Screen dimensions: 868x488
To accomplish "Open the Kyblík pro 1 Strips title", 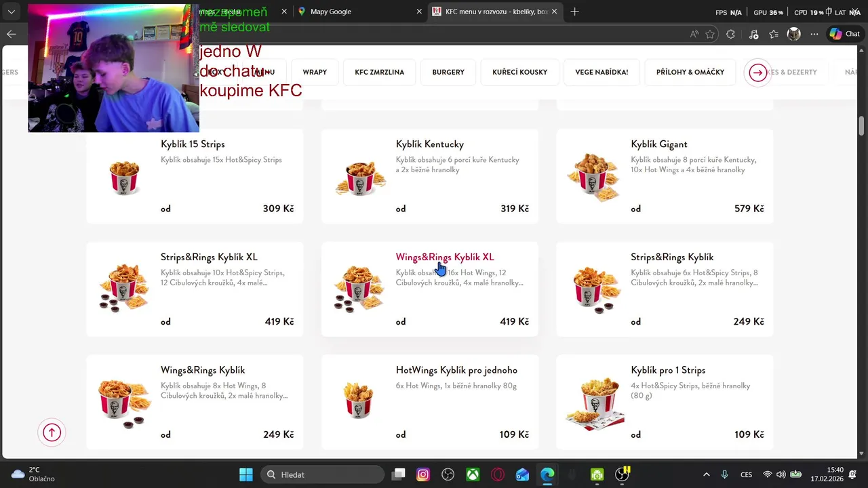I will [668, 370].
